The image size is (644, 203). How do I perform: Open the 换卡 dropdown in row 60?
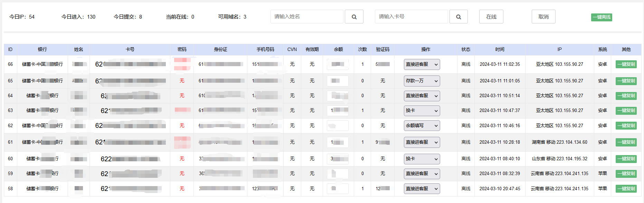coord(422,159)
